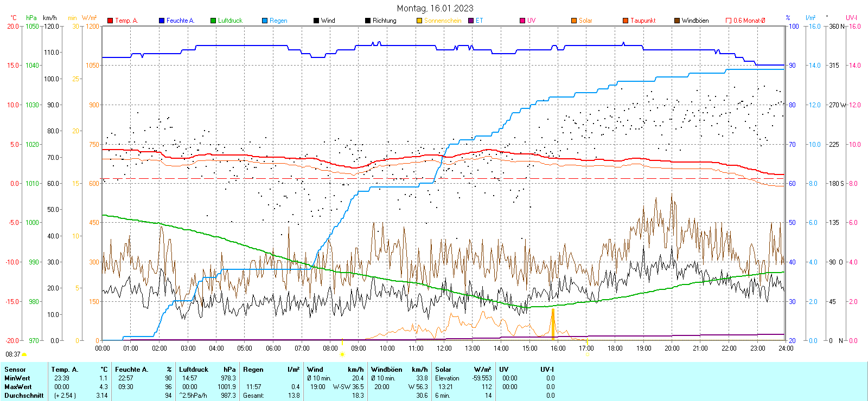
Task: Click the pink UV legend swatch
Action: (x=522, y=21)
